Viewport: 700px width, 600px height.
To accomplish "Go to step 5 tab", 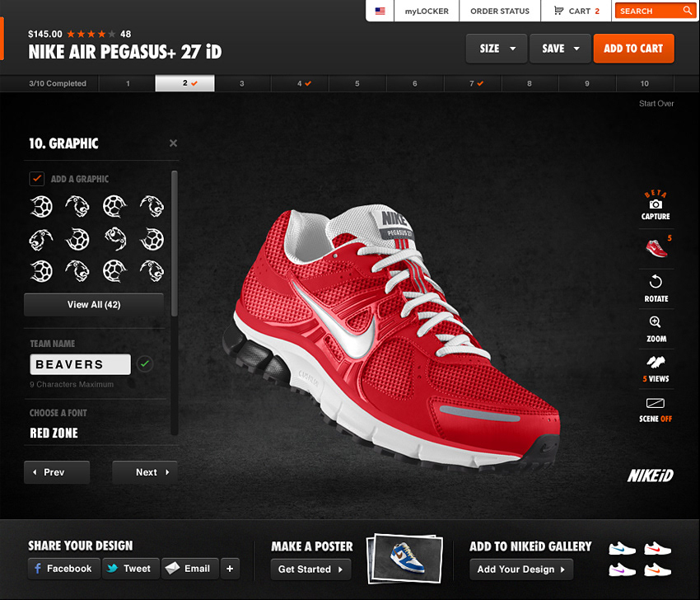I will tap(357, 83).
